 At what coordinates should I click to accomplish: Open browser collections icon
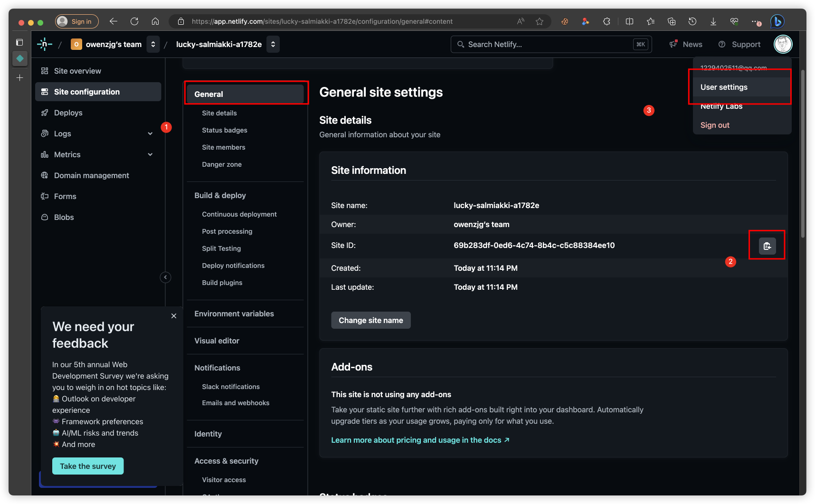pyautogui.click(x=672, y=21)
